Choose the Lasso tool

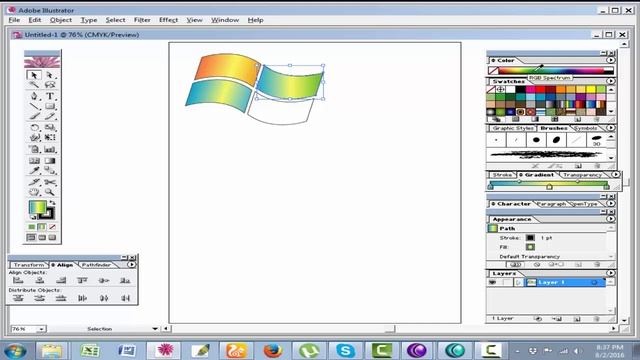(x=50, y=85)
